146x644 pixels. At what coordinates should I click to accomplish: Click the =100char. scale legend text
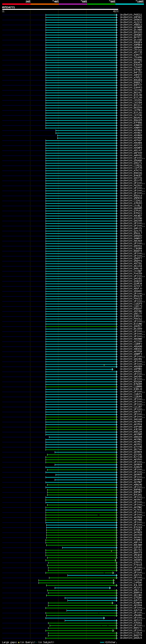tap(111, 642)
